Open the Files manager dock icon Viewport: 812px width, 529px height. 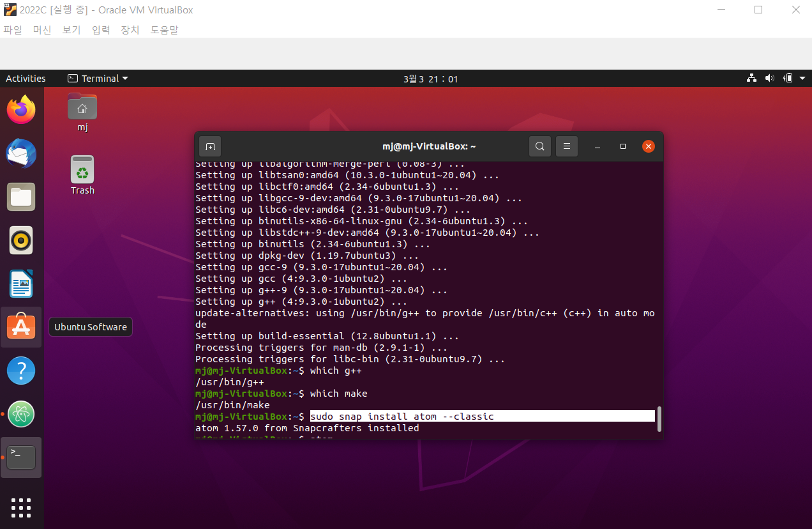21,197
